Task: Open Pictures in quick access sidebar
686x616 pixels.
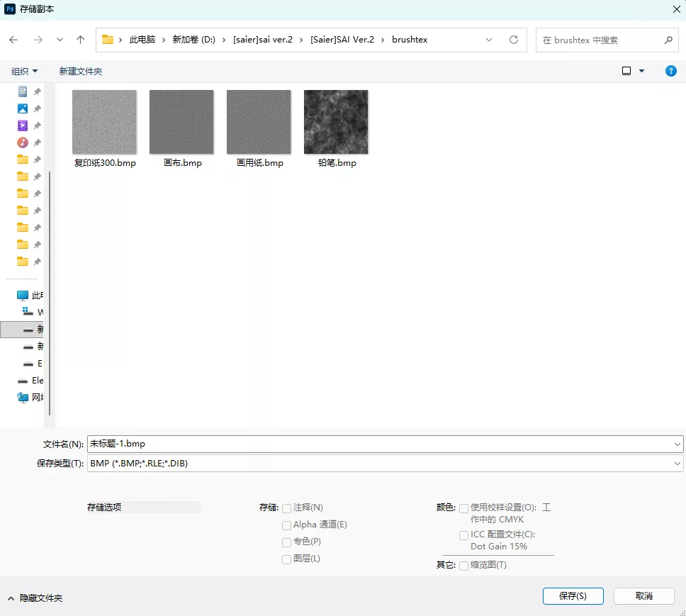Action: 23,108
